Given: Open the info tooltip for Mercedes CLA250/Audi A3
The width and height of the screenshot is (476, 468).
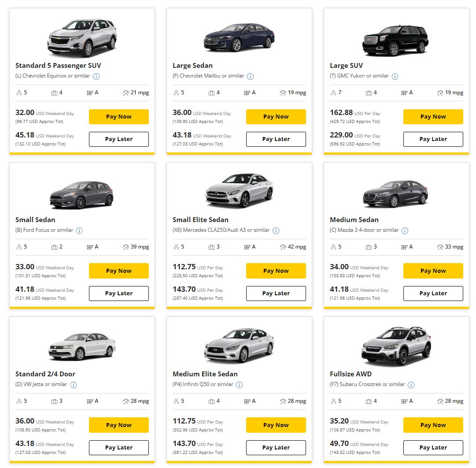Looking at the screenshot, I should point(276,230).
